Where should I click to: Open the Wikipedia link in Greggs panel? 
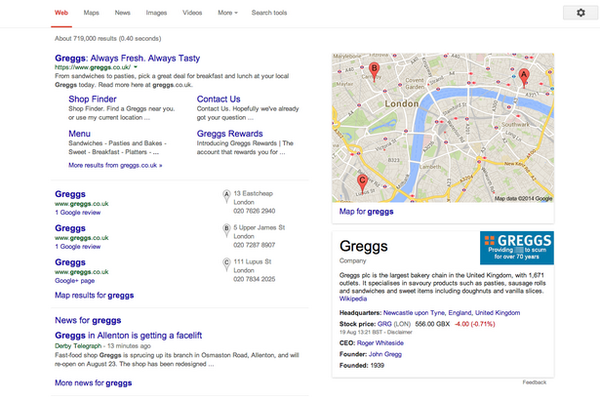(353, 299)
